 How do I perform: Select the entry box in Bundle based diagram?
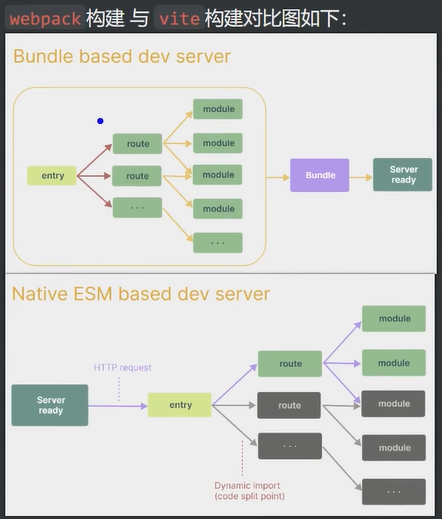coord(52,175)
